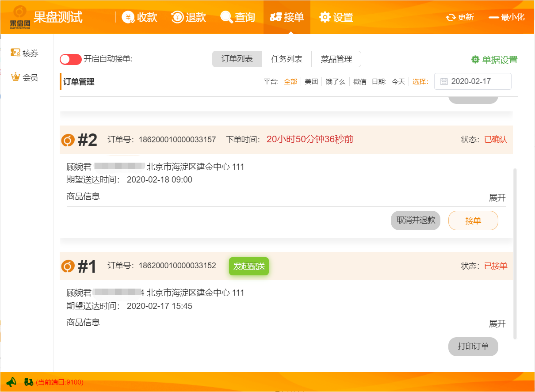Switch to the 菜品管理 tab
The width and height of the screenshot is (535, 392).
(336, 59)
